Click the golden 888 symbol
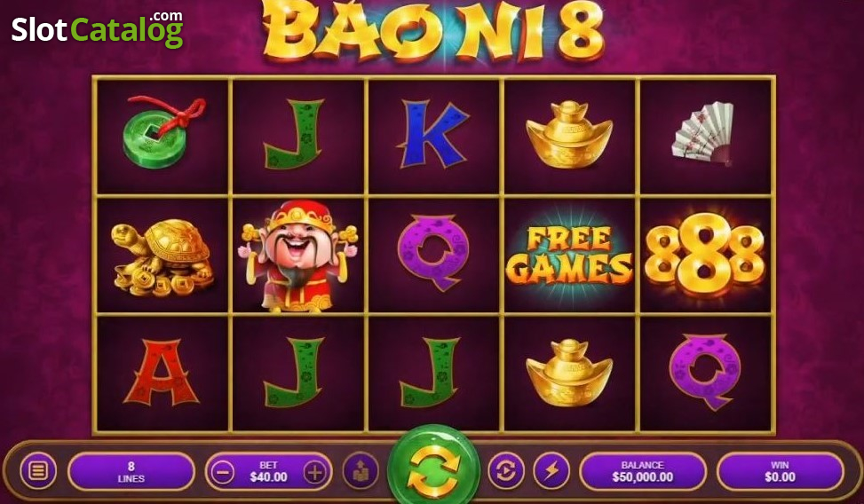Image resolution: width=864 pixels, height=504 pixels. tap(705, 254)
